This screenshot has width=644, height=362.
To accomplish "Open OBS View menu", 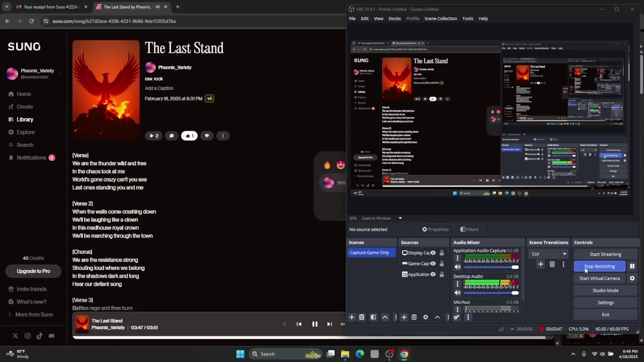I will [378, 19].
